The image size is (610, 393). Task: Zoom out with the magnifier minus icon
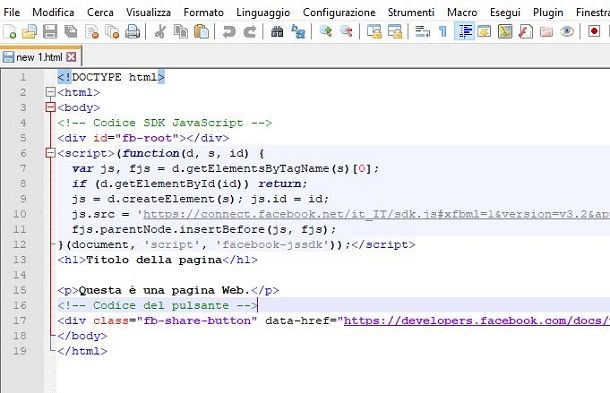346,32
